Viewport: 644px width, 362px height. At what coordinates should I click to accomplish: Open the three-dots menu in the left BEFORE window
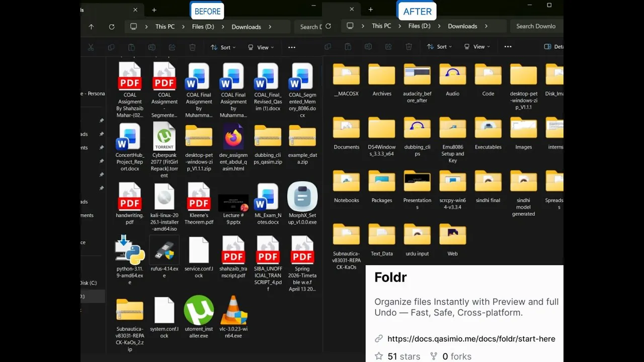(292, 47)
